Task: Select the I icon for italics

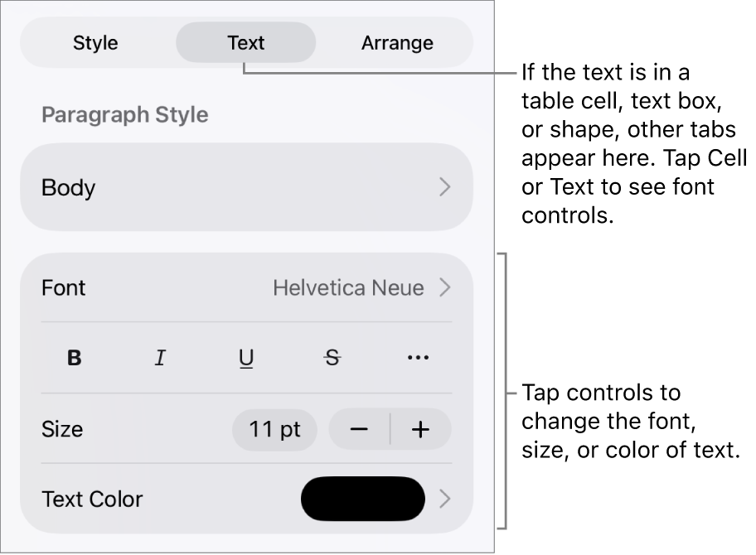Action: [x=159, y=357]
